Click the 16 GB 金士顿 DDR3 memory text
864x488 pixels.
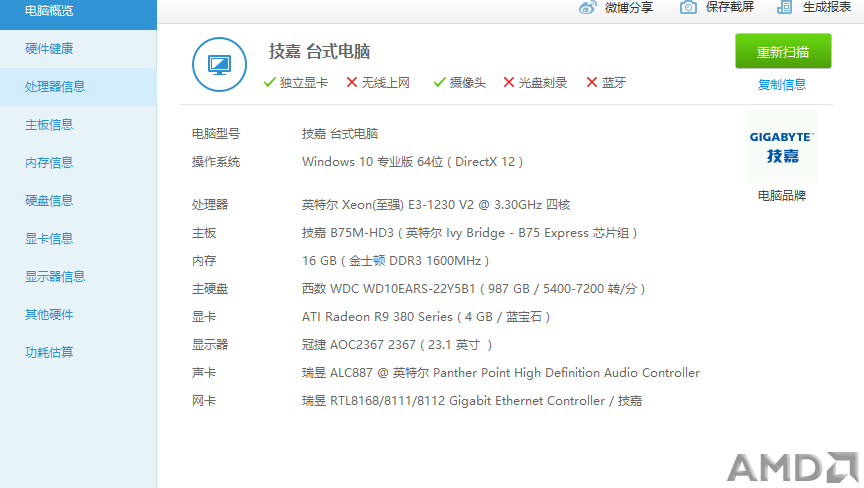pos(396,261)
